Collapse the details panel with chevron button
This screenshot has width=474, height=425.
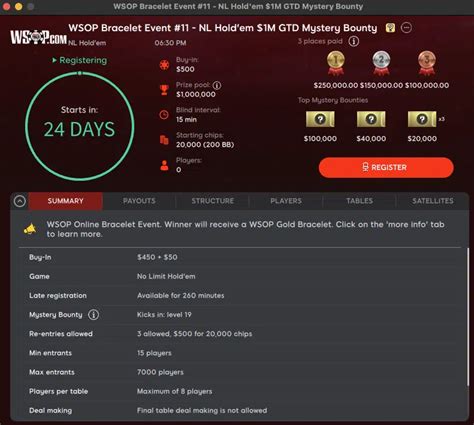tap(20, 201)
